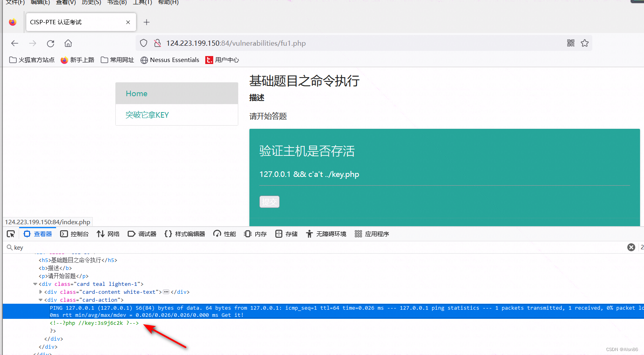Close the CISP-PTE 认证考试 tab
Screen dimensions: 644x355
coord(128,22)
